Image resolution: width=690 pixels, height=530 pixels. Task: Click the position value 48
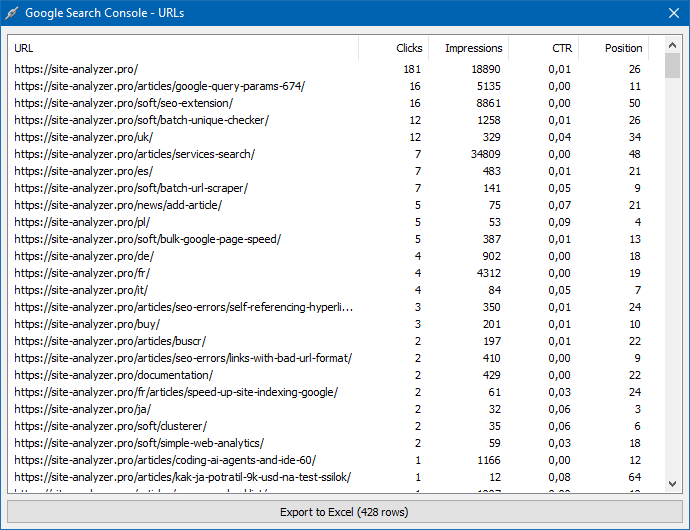pyautogui.click(x=635, y=154)
